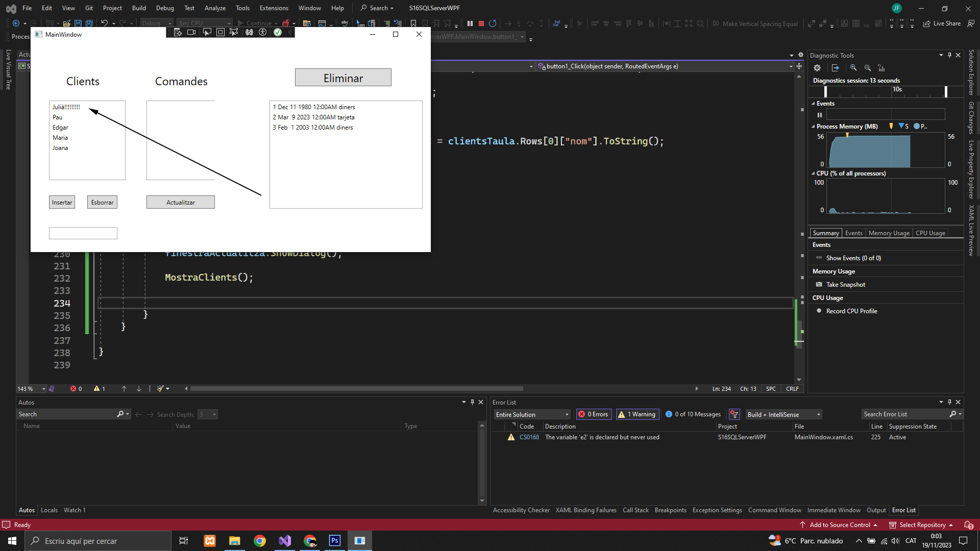
Task: Open the Debug menu
Action: coord(164,8)
